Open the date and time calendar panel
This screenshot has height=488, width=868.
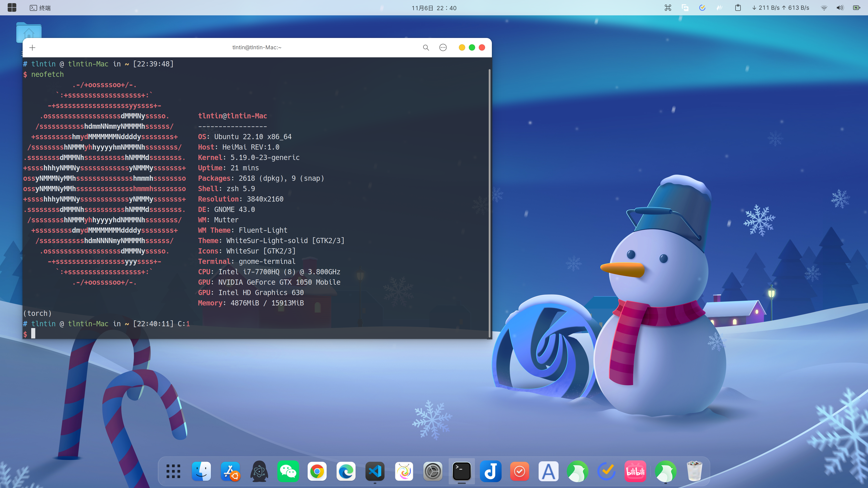click(434, 8)
